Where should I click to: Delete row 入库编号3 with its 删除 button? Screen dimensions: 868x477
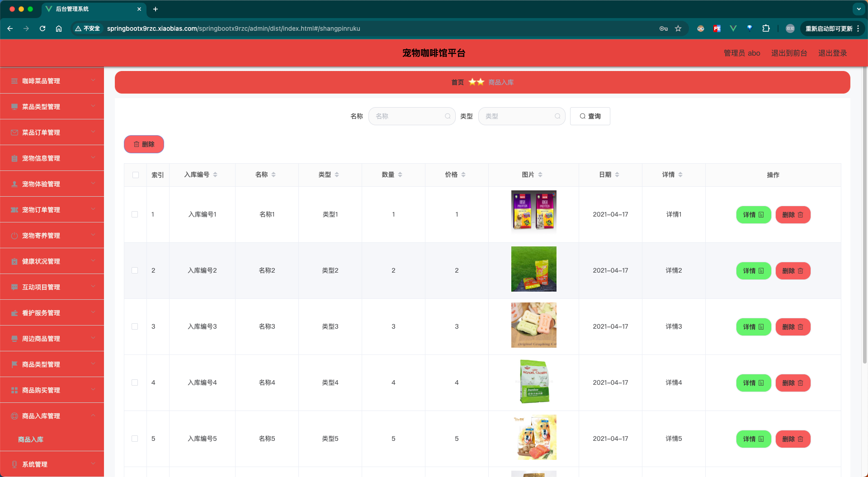[x=793, y=327]
